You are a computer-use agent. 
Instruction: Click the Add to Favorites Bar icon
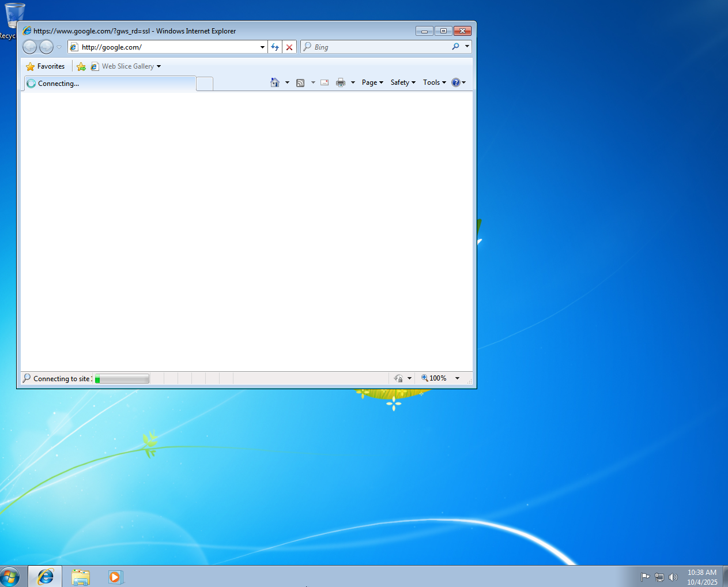(x=81, y=66)
